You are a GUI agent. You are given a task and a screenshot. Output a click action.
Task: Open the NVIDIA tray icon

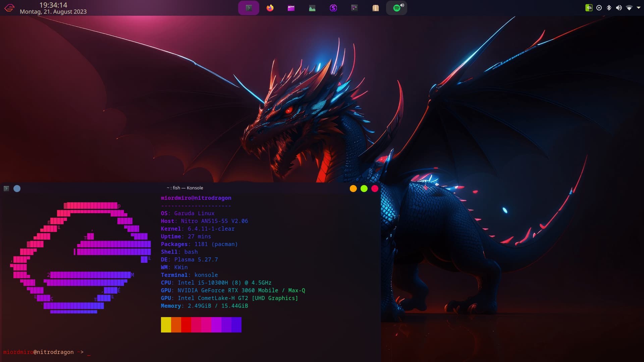click(589, 8)
